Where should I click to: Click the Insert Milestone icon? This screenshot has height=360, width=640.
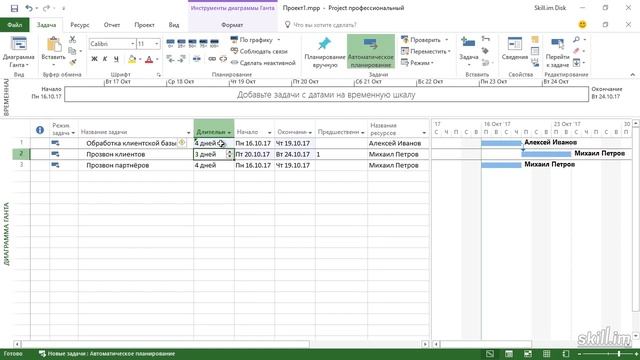tap(485, 51)
